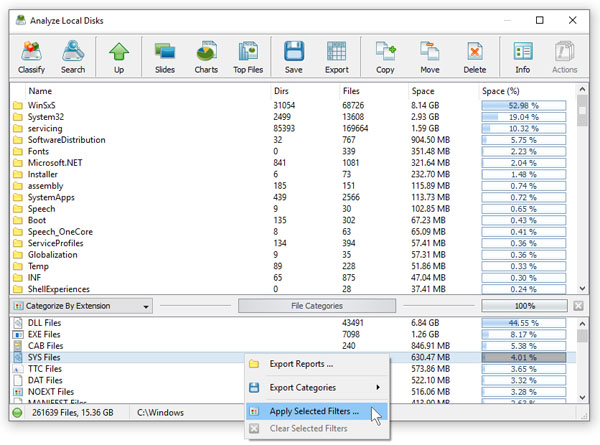This screenshot has height=445, width=600.
Task: Click the green status indicator icon
Action: click(x=18, y=412)
